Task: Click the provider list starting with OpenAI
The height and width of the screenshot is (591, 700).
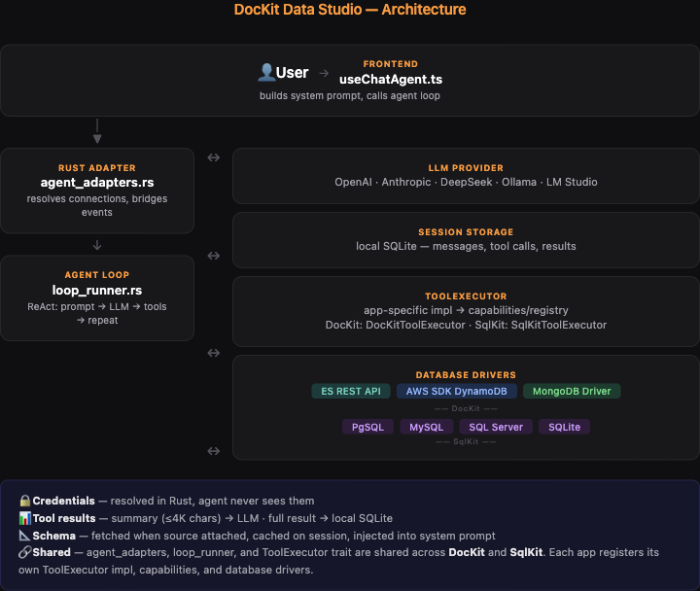Action: pos(466,182)
